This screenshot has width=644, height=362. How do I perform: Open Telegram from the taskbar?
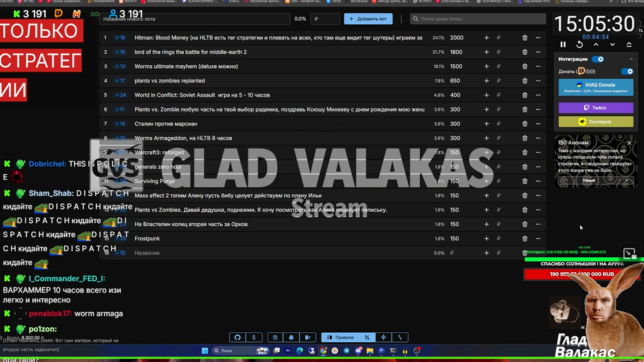(346, 351)
